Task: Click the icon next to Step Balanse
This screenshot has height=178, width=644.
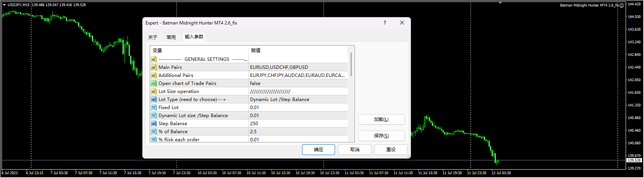Action: tap(154, 124)
